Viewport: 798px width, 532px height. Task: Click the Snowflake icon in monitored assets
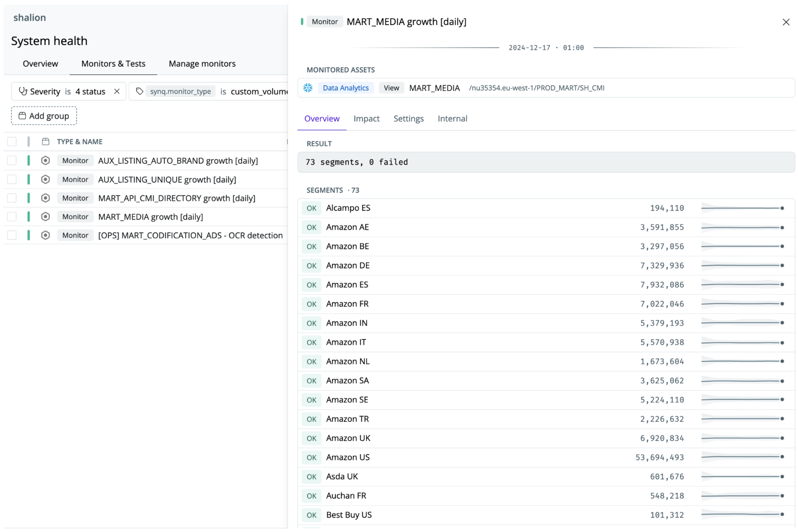pos(308,88)
